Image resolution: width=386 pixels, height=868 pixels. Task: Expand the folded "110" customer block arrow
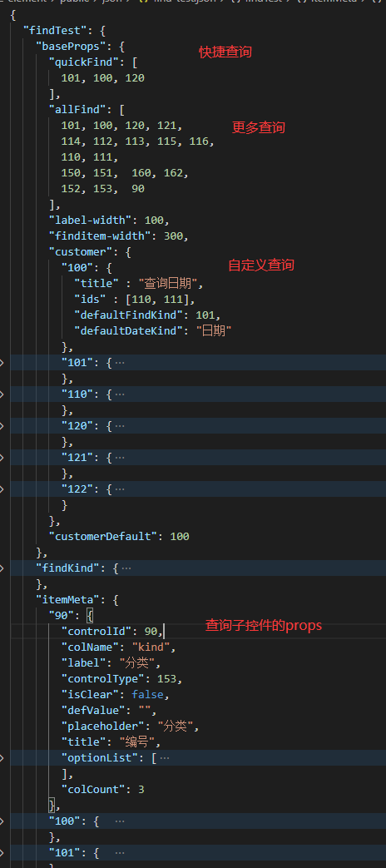(x=2, y=394)
